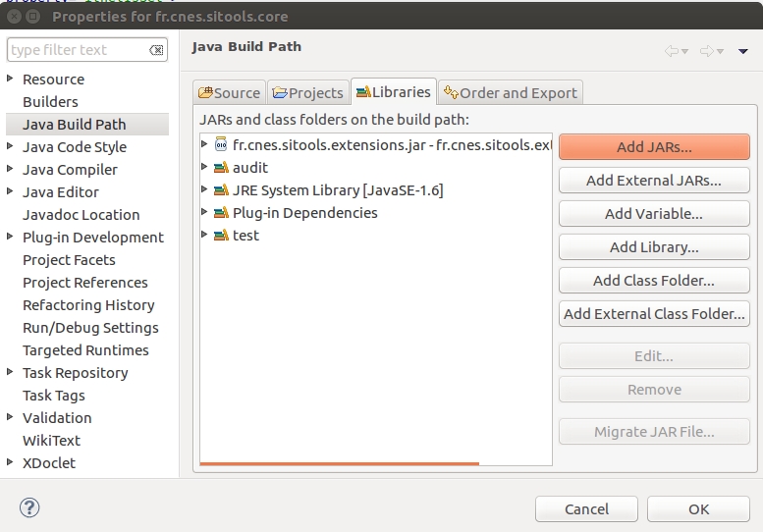Click the forward navigation arrow icon
This screenshot has height=532, width=763.
pyautogui.click(x=707, y=51)
